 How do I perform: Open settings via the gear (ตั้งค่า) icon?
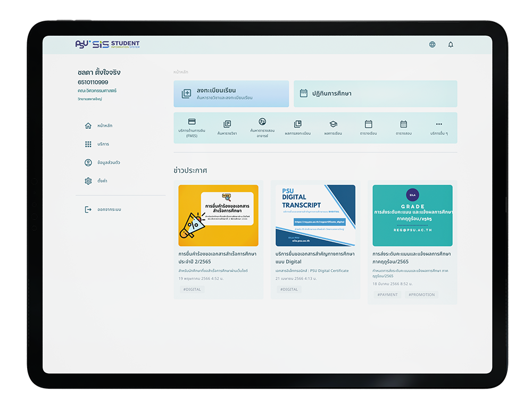[88, 181]
